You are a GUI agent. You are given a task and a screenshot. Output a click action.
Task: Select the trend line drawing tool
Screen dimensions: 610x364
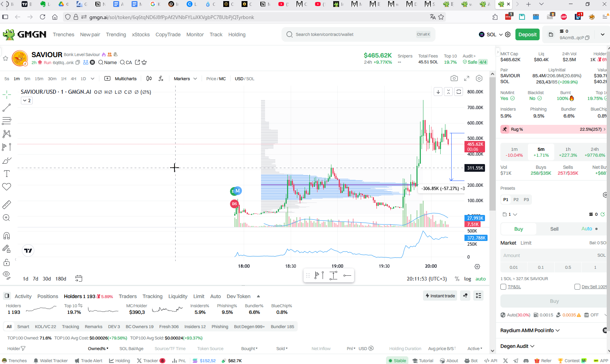pos(7,108)
